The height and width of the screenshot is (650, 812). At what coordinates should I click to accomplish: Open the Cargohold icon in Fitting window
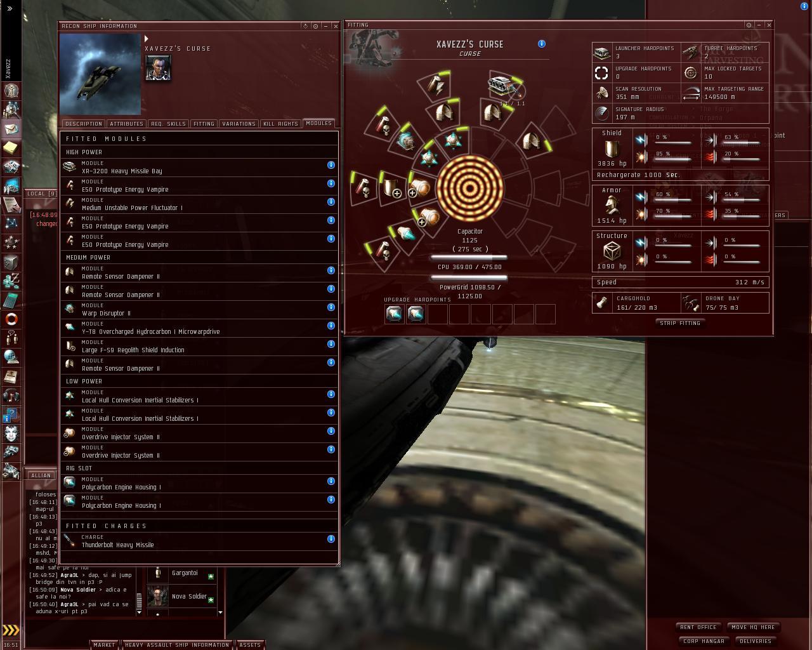click(601, 303)
